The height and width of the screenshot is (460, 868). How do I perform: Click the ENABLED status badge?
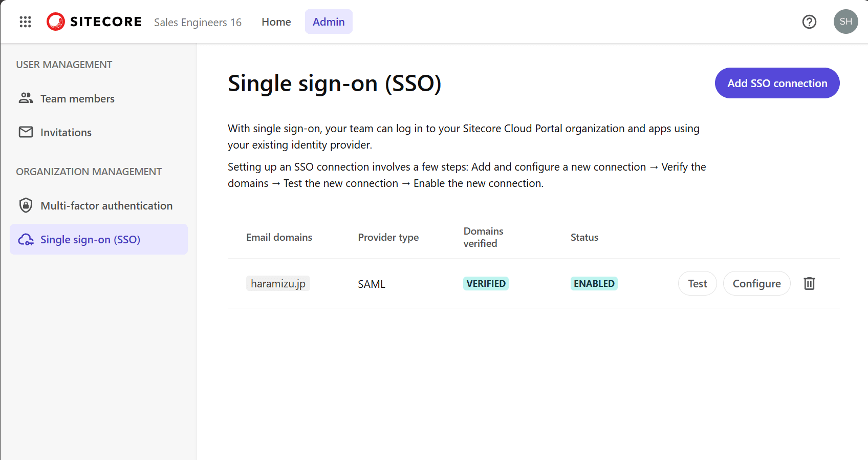point(594,283)
